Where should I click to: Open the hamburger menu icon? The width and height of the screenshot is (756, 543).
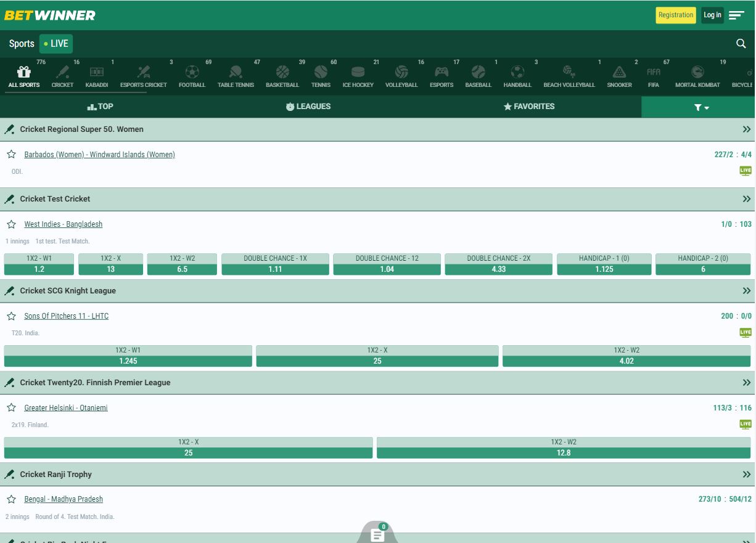pyautogui.click(x=736, y=15)
